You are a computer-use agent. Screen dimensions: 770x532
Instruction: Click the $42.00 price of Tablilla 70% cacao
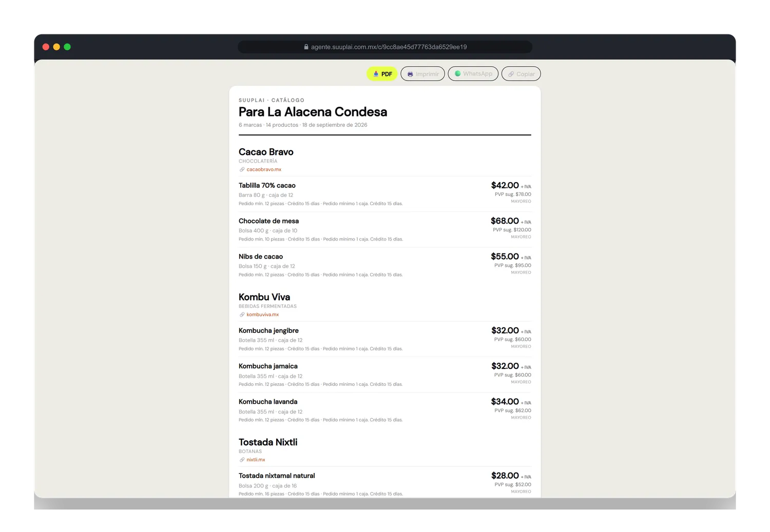(505, 185)
